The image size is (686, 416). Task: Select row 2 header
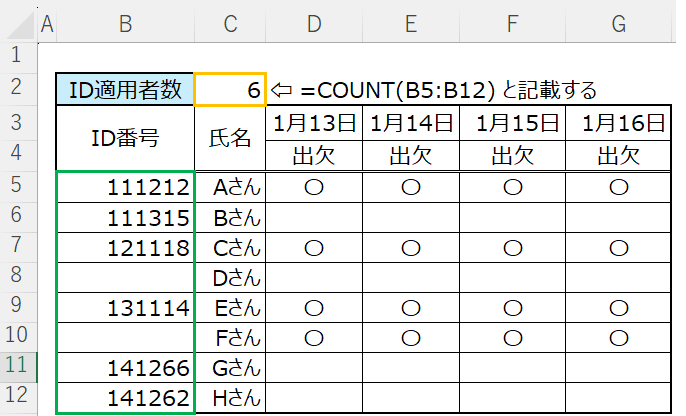pyautogui.click(x=17, y=90)
